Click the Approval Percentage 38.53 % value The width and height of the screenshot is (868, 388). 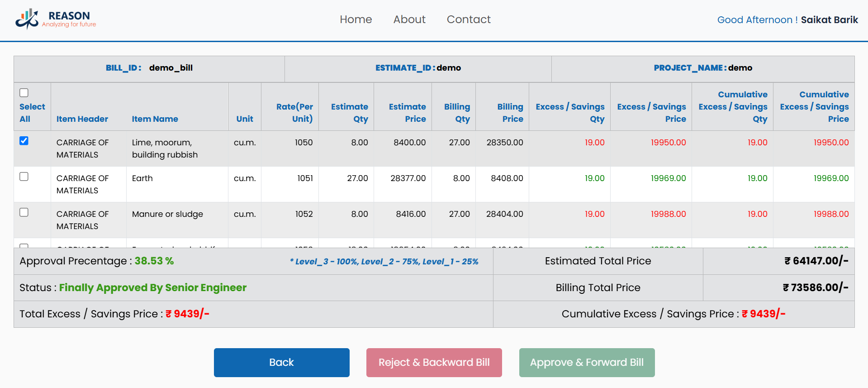pyautogui.click(x=154, y=261)
